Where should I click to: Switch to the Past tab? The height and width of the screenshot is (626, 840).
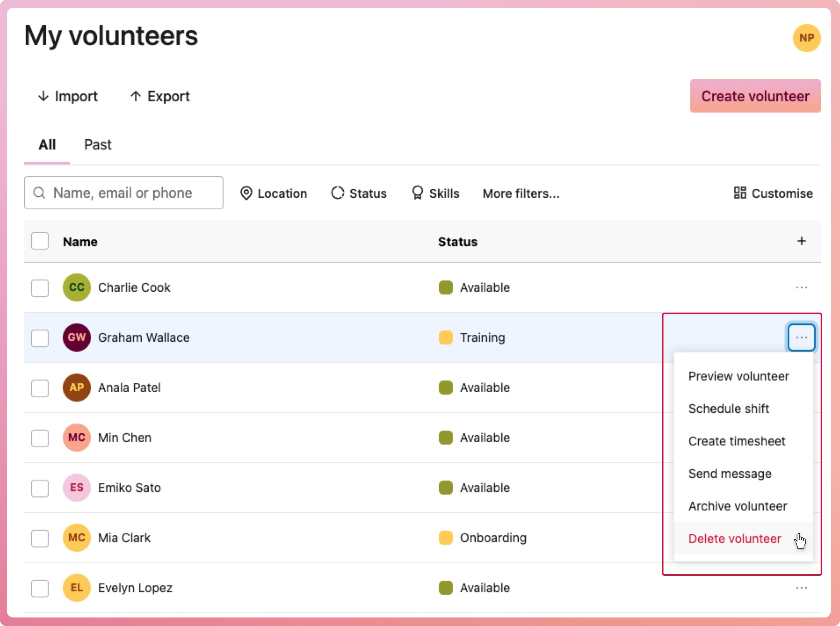point(98,144)
